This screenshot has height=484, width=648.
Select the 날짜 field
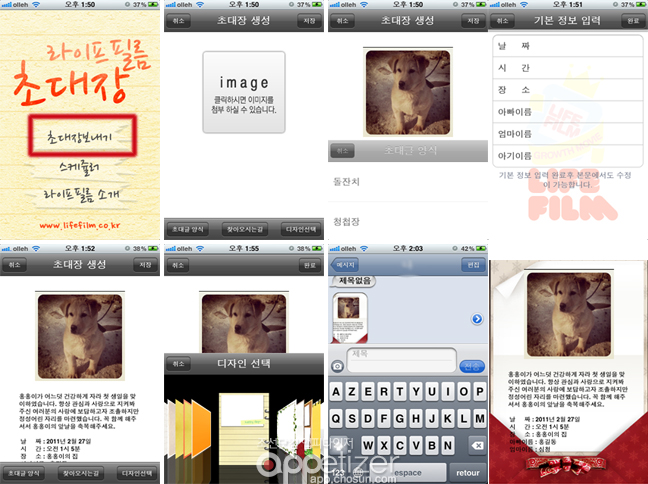coord(568,46)
